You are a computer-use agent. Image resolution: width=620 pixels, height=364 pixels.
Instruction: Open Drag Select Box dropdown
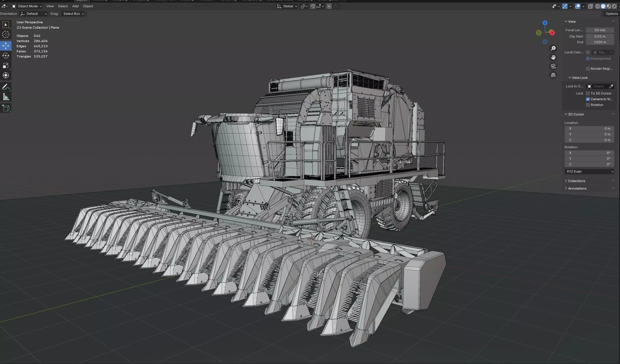coord(73,14)
